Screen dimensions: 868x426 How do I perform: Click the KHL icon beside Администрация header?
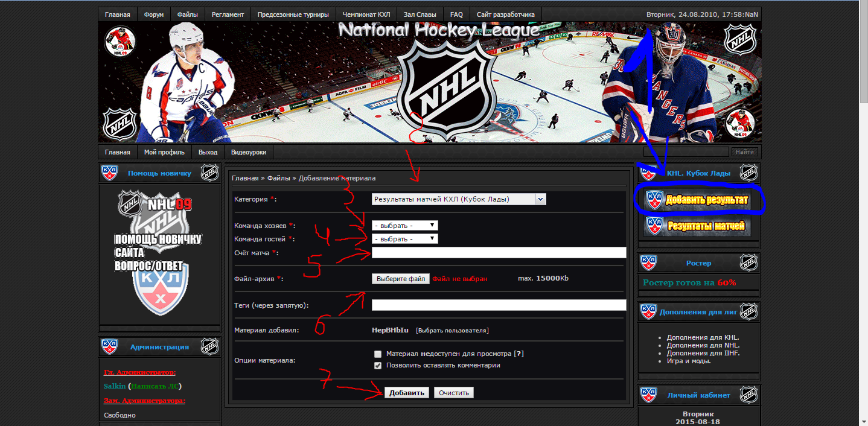click(x=109, y=347)
